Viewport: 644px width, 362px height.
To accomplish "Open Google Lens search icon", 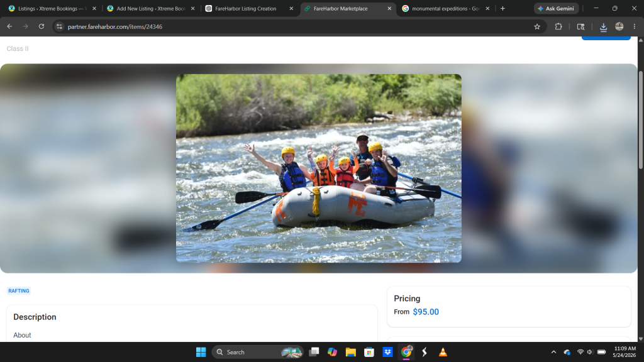I will pyautogui.click(x=580, y=26).
